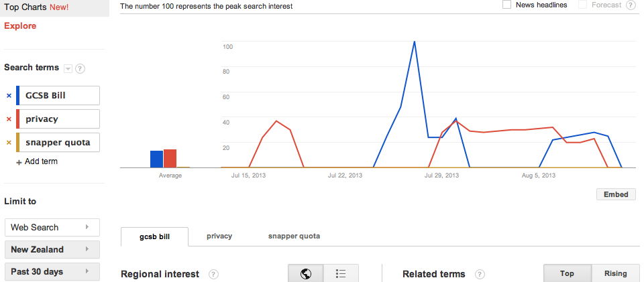Switch Regional interest to map view

[x=306, y=273]
